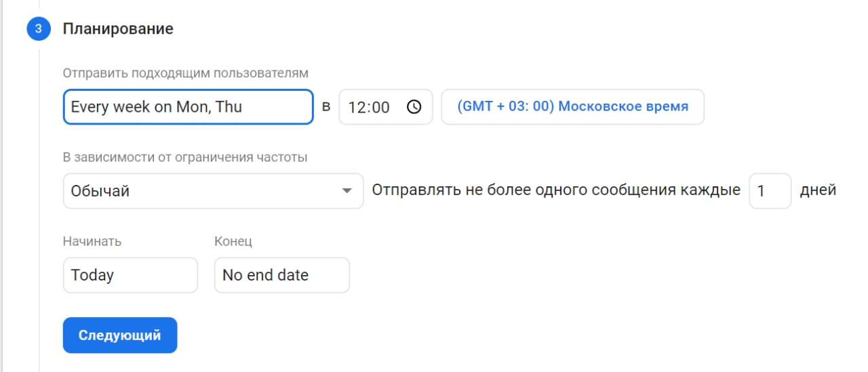Change the Московское время timezone

[572, 107]
